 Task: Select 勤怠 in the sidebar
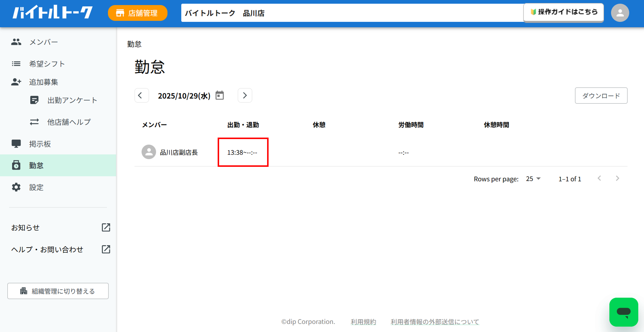point(58,165)
